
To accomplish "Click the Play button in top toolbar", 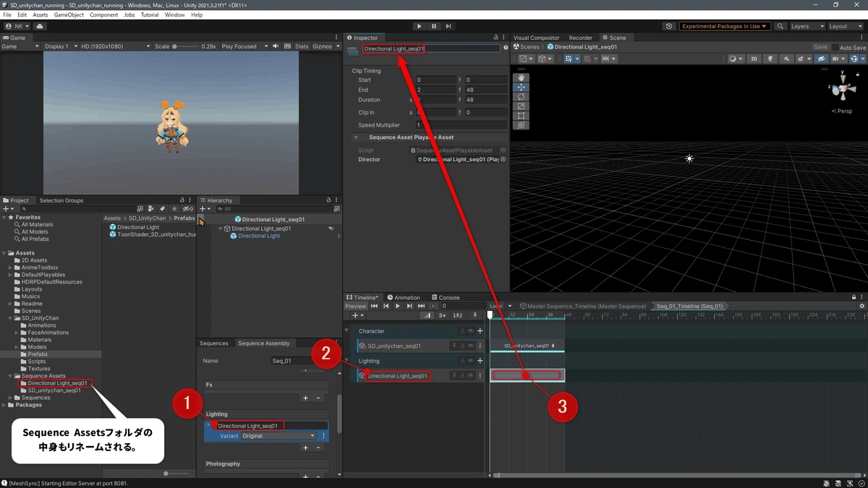I will pos(419,26).
